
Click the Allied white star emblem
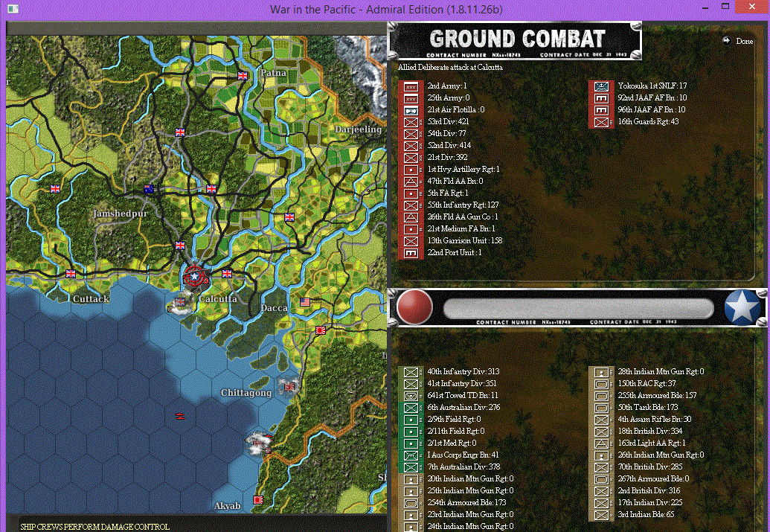coord(742,307)
